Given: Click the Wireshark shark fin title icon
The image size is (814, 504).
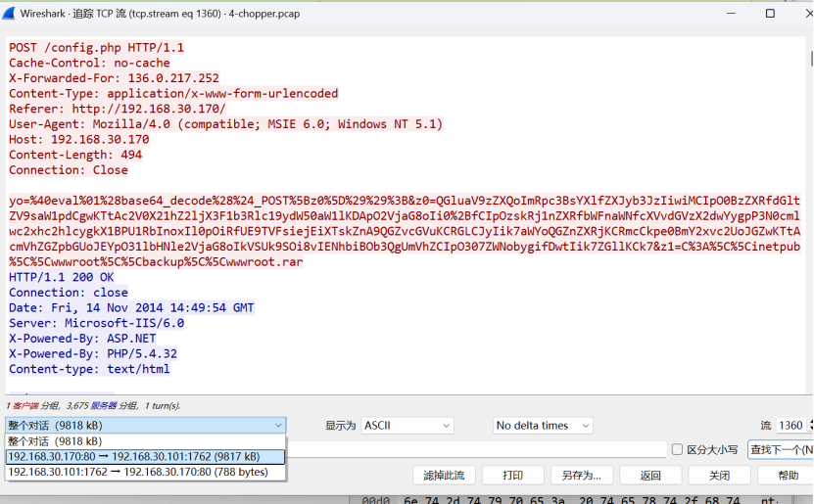Looking at the screenshot, I should (9, 13).
